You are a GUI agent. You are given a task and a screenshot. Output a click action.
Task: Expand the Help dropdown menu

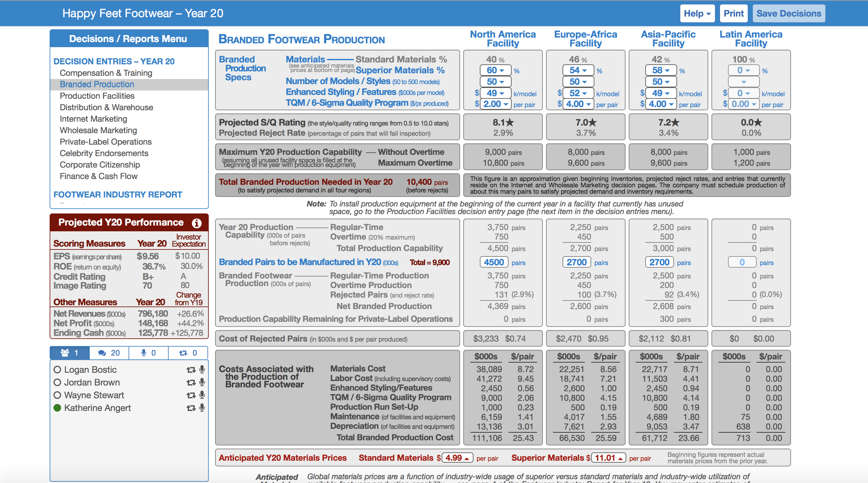tap(697, 13)
